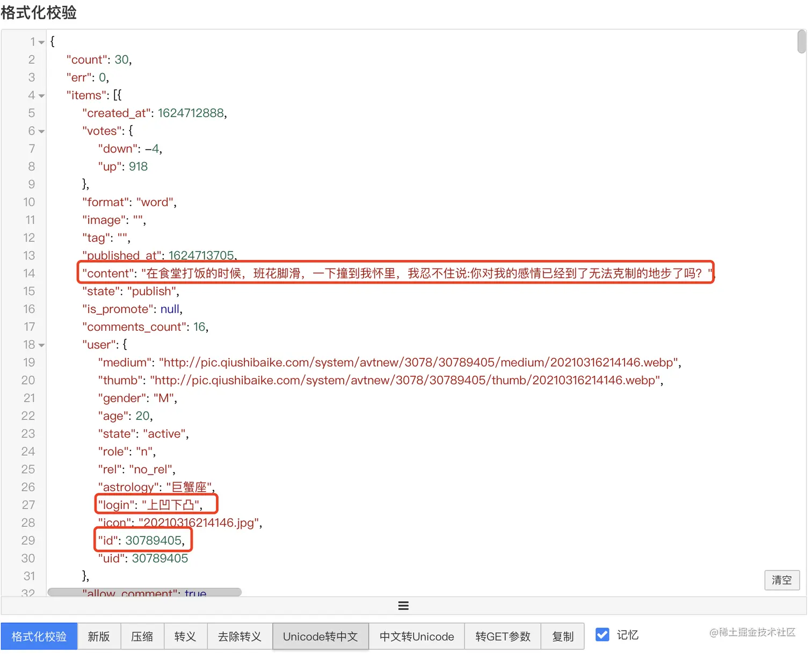This screenshot has height=654, width=812.
Task: Click the horizontal scrollbar thumb
Action: pos(145,592)
